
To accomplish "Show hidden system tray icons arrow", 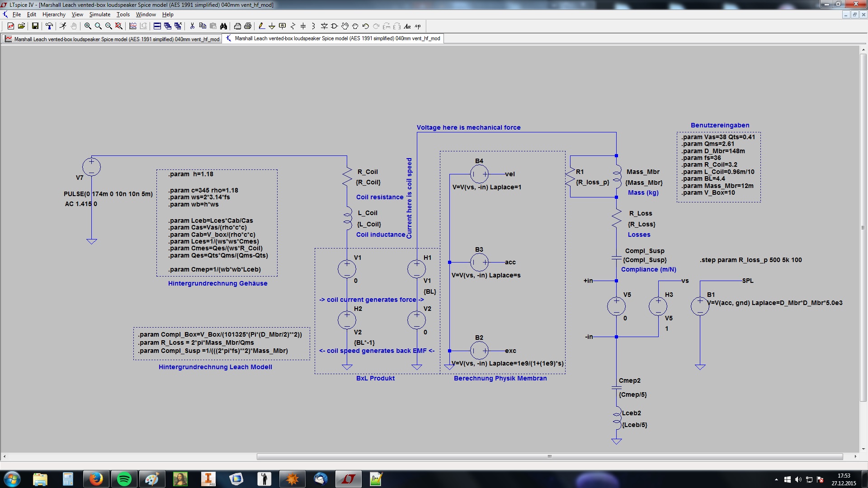I will 776,479.
